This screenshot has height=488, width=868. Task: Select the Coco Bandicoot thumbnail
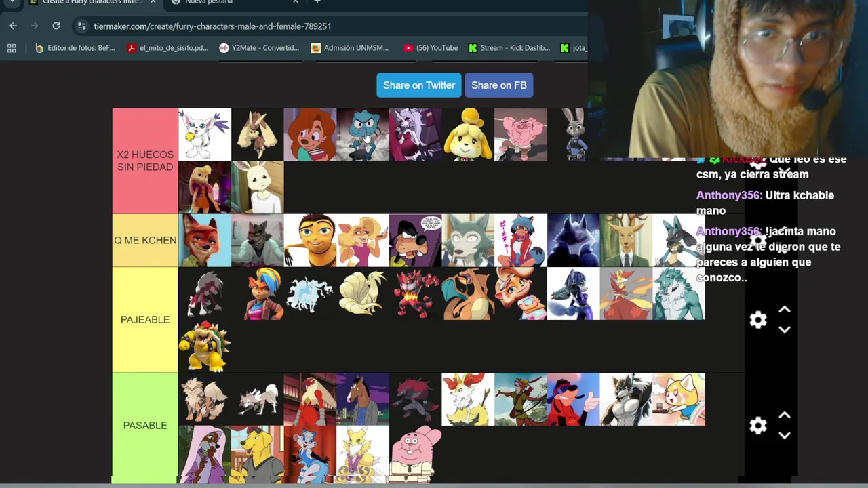[521, 293]
